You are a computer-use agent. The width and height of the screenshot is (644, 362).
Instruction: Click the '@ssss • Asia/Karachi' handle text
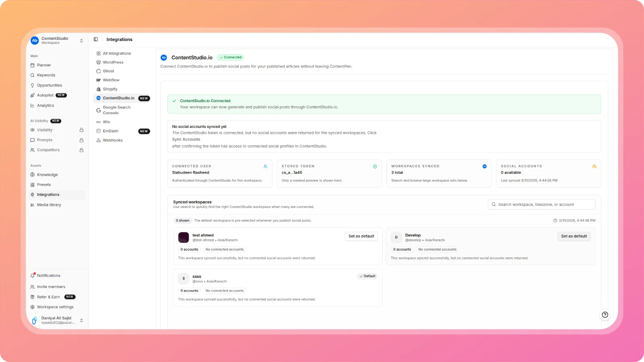click(210, 282)
